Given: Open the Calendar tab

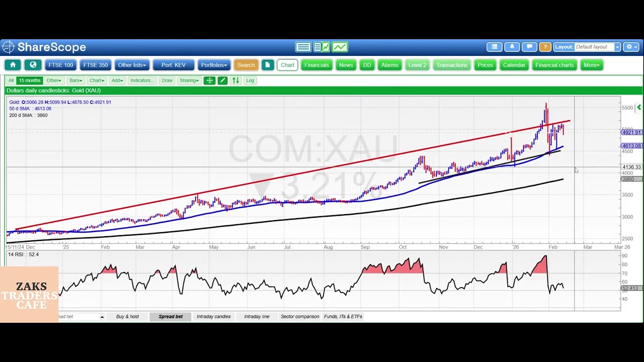Looking at the screenshot, I should (x=514, y=65).
